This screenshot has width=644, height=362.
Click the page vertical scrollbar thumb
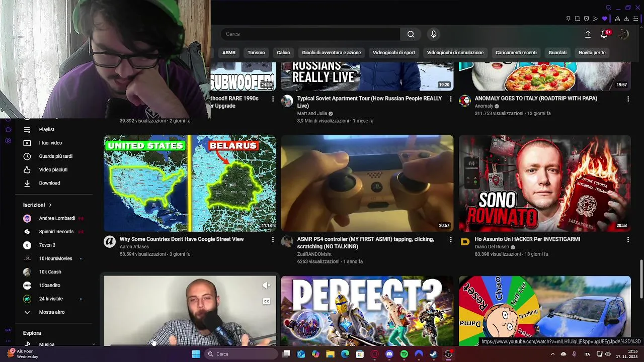coord(641,278)
